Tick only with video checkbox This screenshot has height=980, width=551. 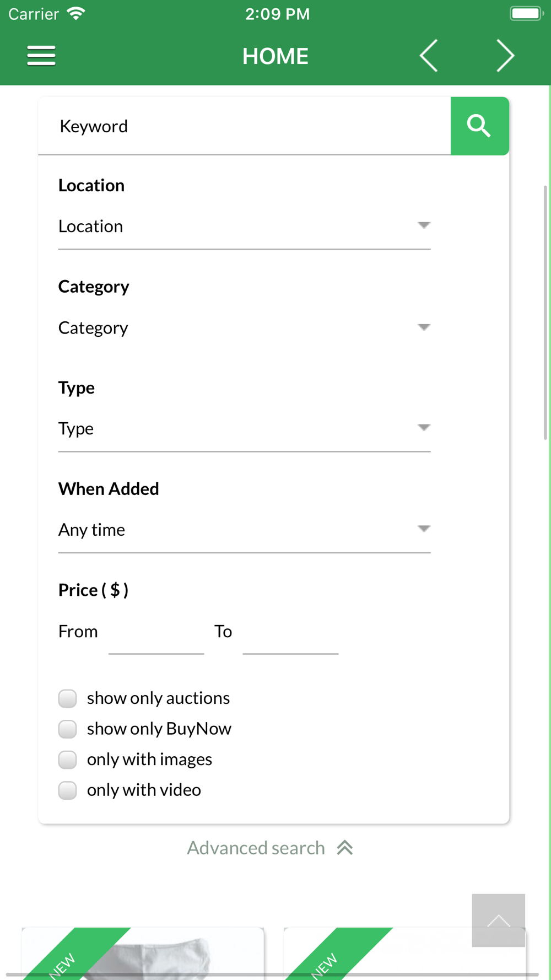coord(68,790)
